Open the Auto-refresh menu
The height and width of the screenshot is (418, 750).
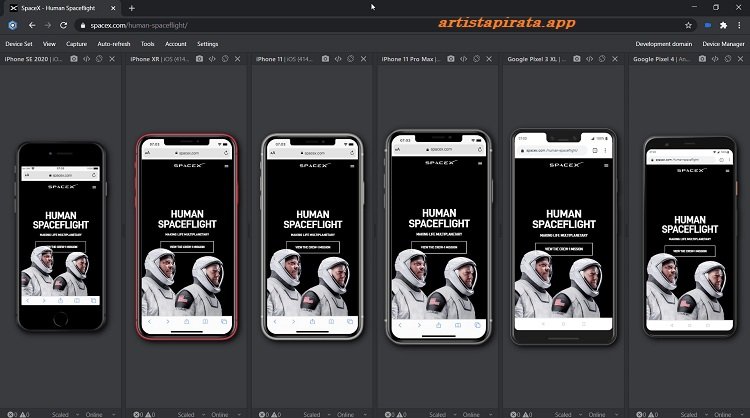tap(111, 44)
